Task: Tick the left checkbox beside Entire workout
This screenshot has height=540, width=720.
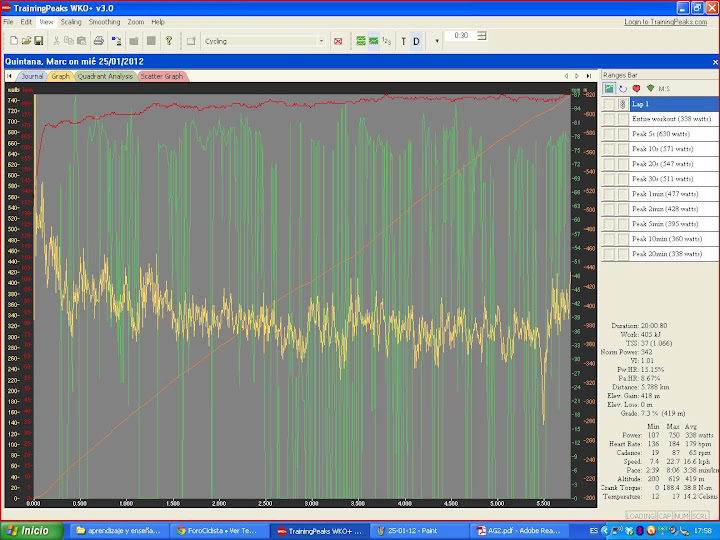Action: tap(609, 119)
